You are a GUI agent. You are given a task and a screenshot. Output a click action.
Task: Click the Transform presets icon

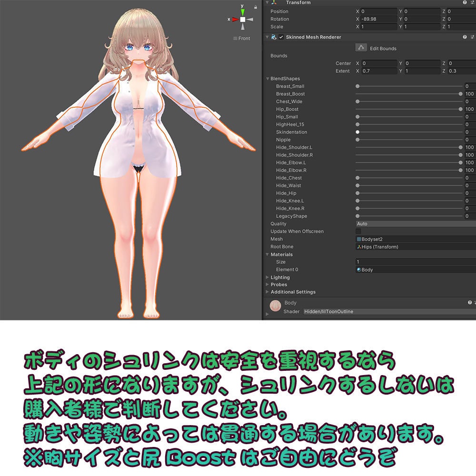(472, 3)
